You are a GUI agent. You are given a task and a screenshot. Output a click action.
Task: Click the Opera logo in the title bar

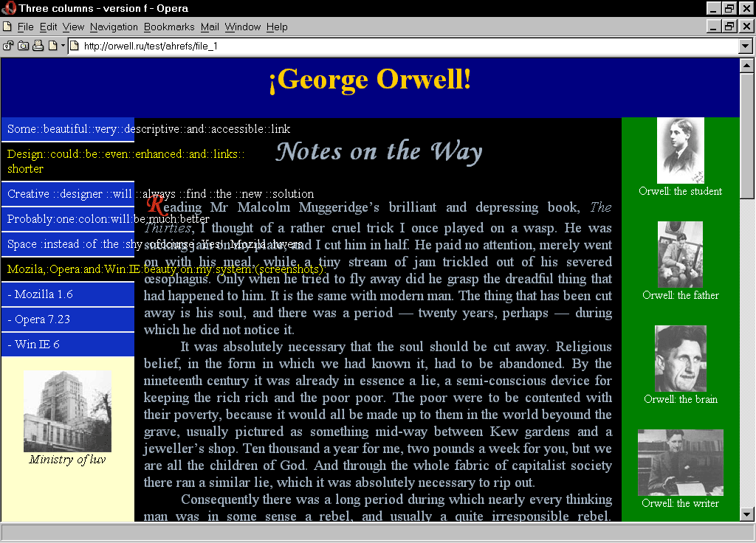click(x=9, y=8)
